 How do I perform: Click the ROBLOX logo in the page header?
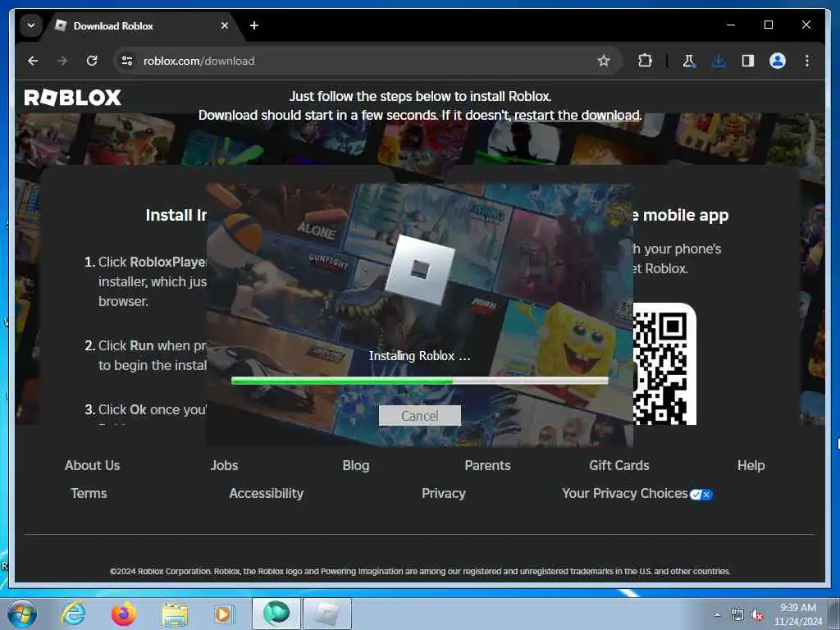(x=73, y=98)
